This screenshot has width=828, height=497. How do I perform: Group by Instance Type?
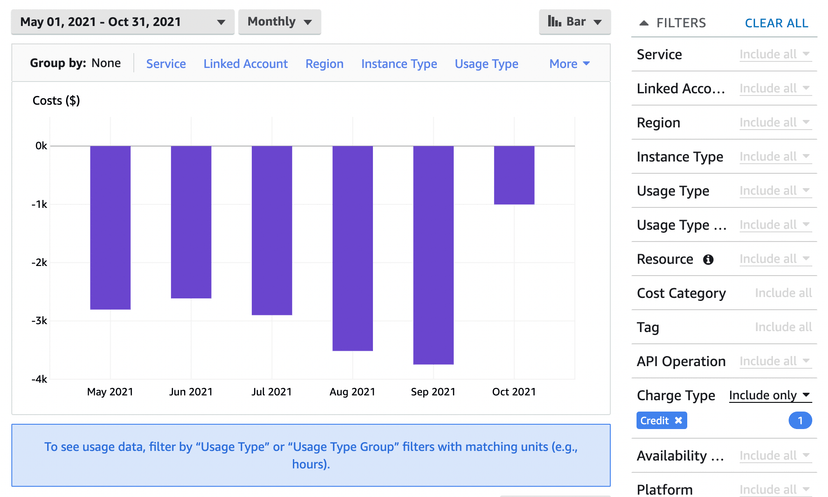coord(399,64)
